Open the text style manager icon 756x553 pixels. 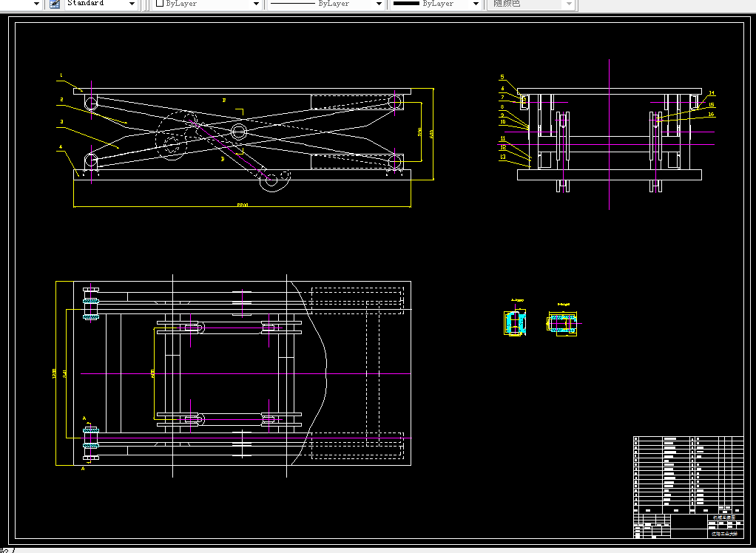(x=55, y=4)
